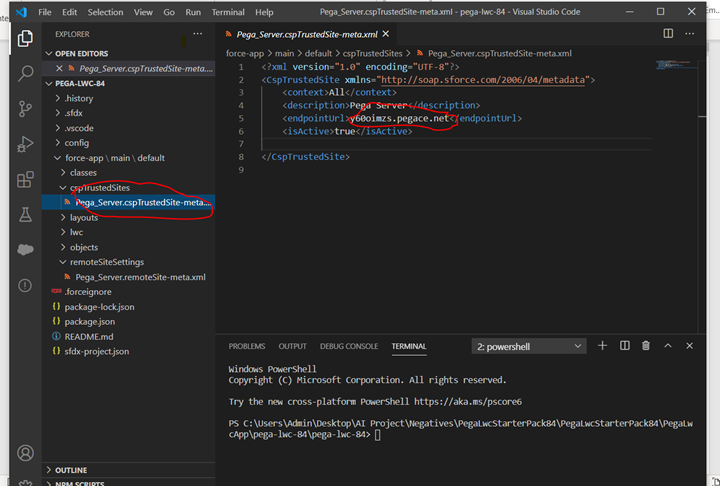
Task: Place cursor on y60oimzs.pegace.net endpoint text
Action: click(x=399, y=119)
